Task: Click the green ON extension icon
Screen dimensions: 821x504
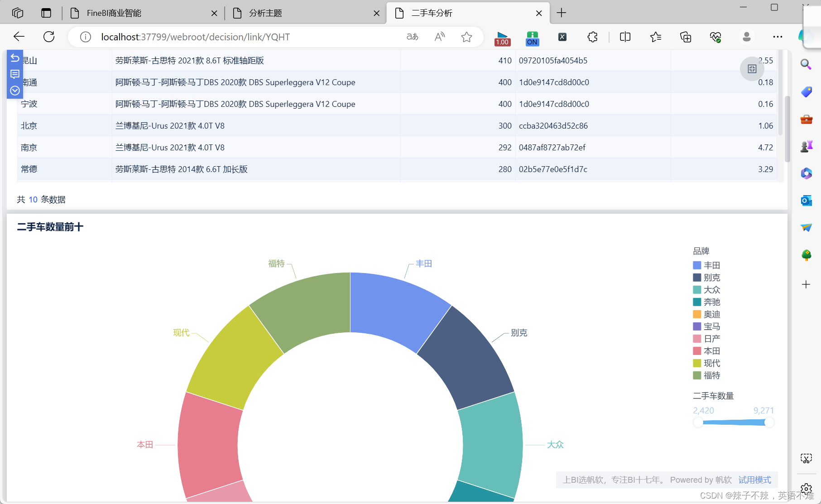Action: pyautogui.click(x=532, y=38)
